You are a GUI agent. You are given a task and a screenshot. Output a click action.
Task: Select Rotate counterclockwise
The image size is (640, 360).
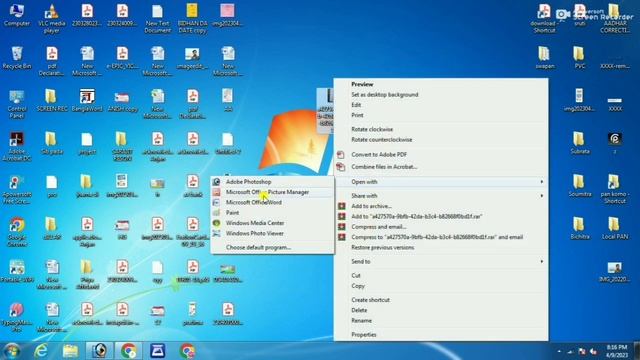382,140
